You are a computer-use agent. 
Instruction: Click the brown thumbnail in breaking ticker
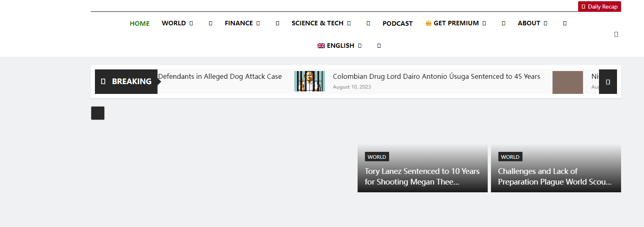[567, 82]
